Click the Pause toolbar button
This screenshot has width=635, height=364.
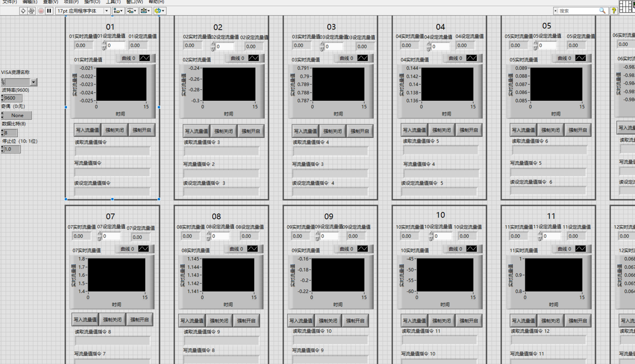click(49, 11)
